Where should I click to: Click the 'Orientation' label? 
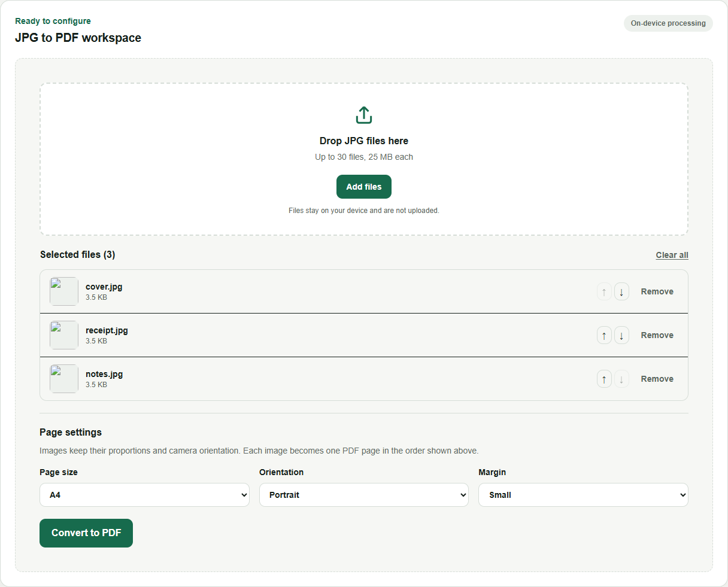[281, 472]
